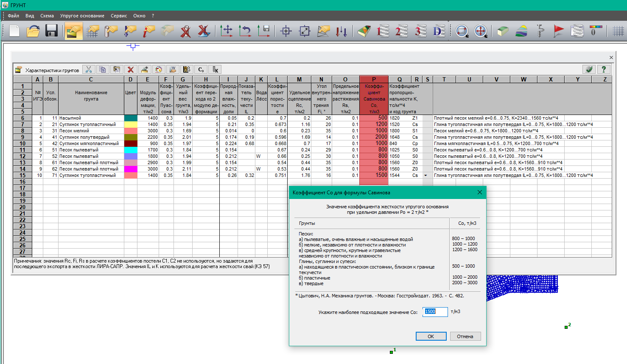
Task: Open file with the folder icon
Action: [x=33, y=31]
